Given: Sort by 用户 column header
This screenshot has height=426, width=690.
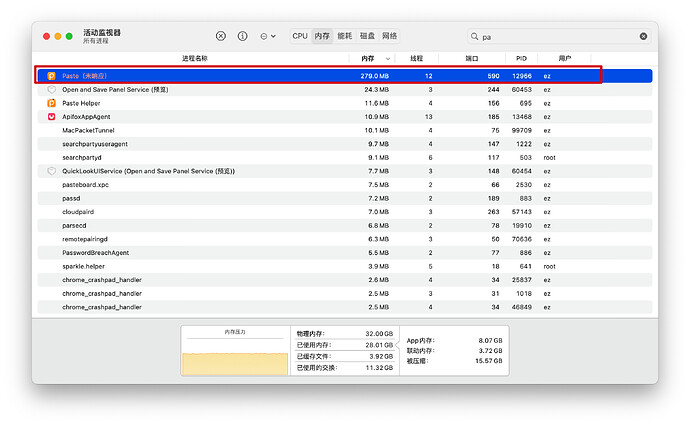Looking at the screenshot, I should click(565, 58).
